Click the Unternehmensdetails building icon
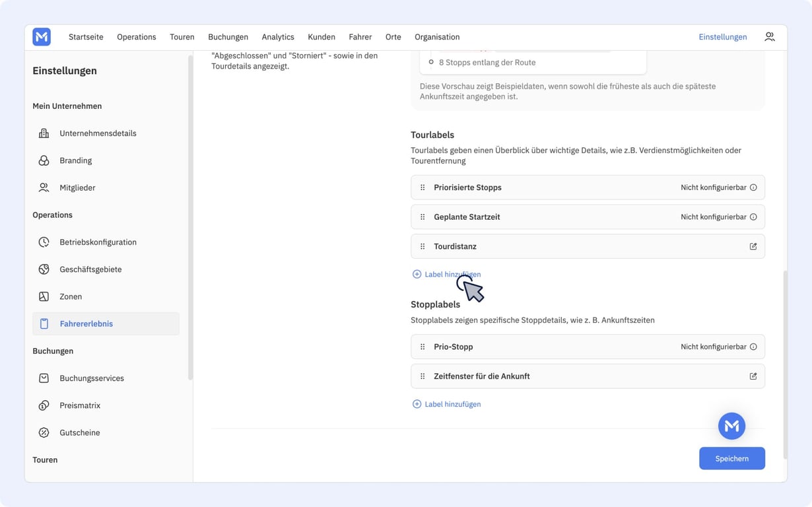 point(44,133)
